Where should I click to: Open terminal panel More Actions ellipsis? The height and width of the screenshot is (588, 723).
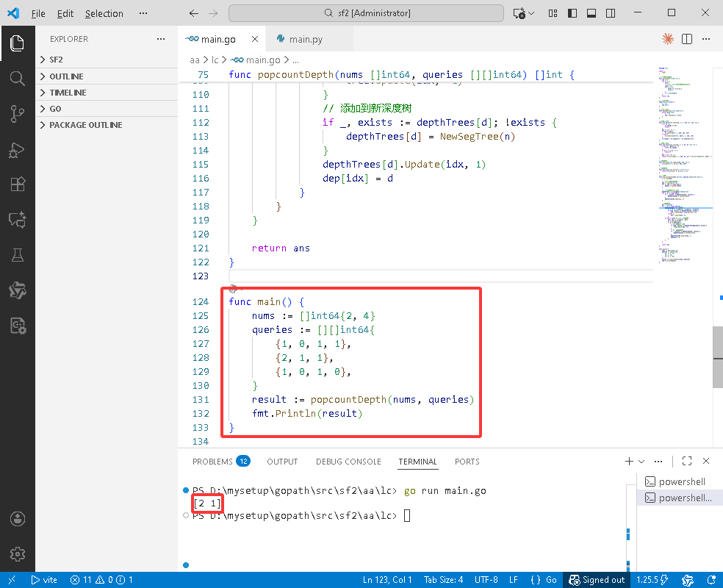658,461
